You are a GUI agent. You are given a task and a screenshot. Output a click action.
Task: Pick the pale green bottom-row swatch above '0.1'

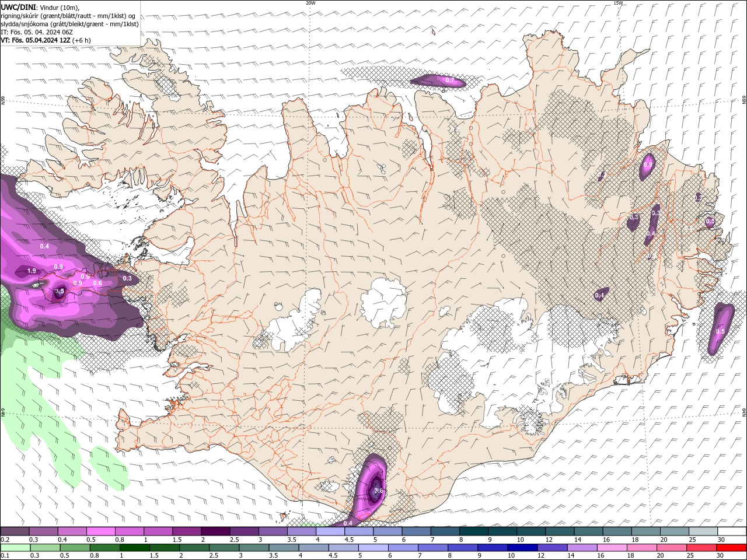pos(15,548)
